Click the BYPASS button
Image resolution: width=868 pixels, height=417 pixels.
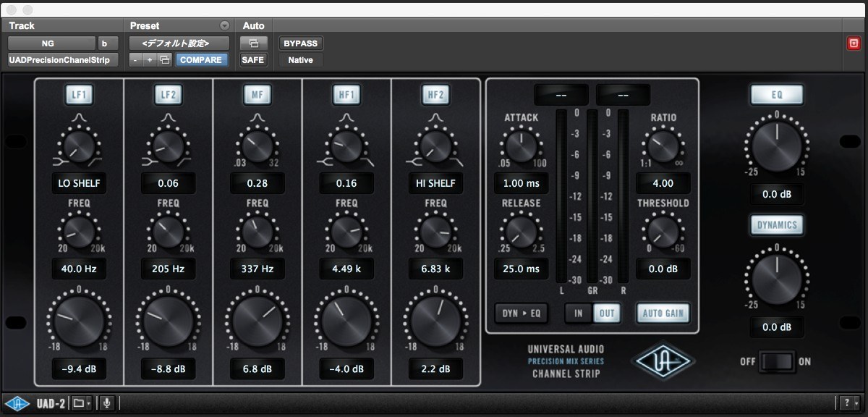300,43
